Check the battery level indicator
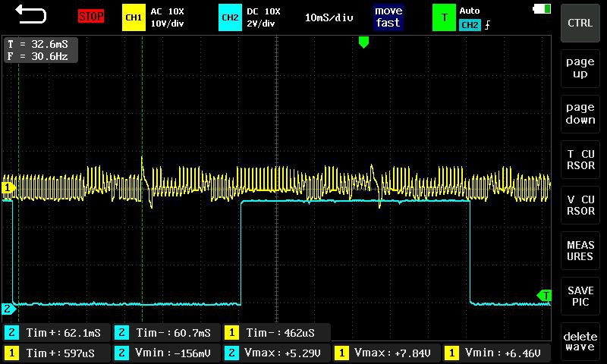 point(542,8)
